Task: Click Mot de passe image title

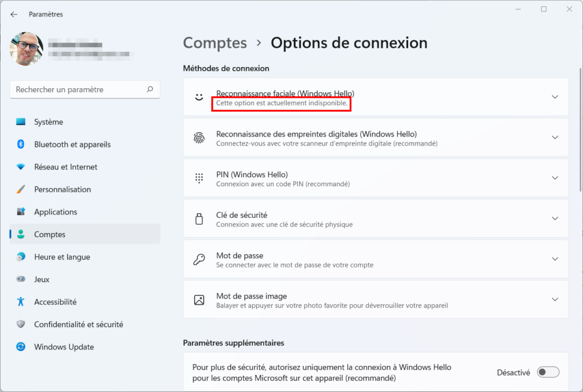Action: (252, 296)
